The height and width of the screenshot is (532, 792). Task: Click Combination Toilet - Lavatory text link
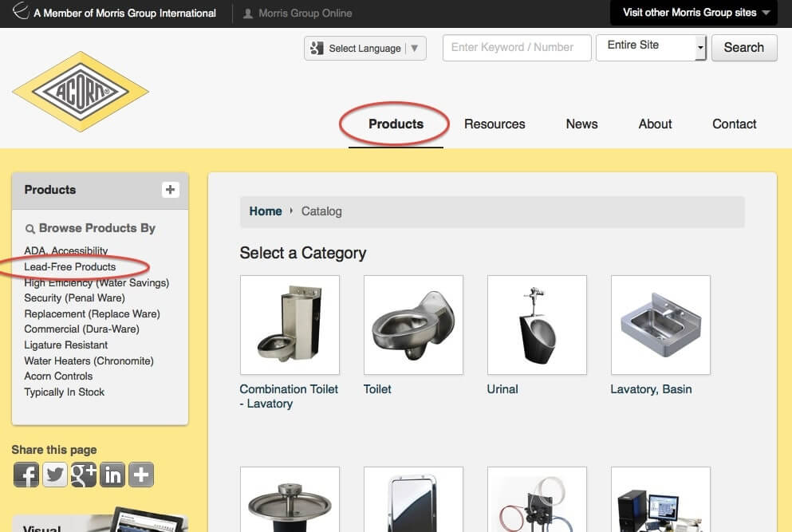(289, 396)
